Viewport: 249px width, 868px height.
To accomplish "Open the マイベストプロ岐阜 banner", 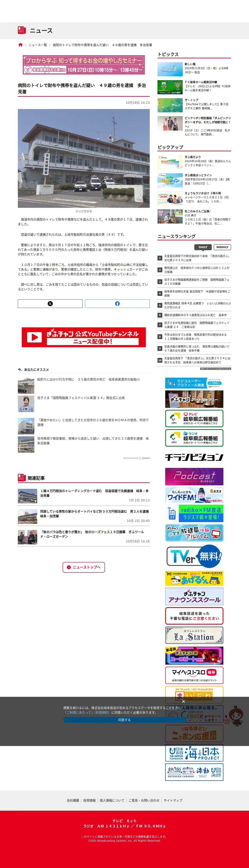I will click(194, 675).
